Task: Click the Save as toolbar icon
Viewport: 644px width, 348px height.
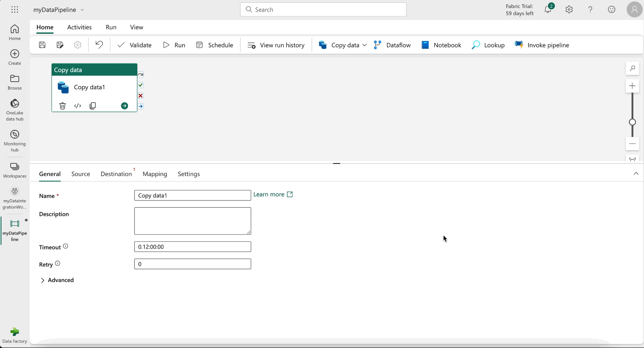Action: (x=60, y=45)
